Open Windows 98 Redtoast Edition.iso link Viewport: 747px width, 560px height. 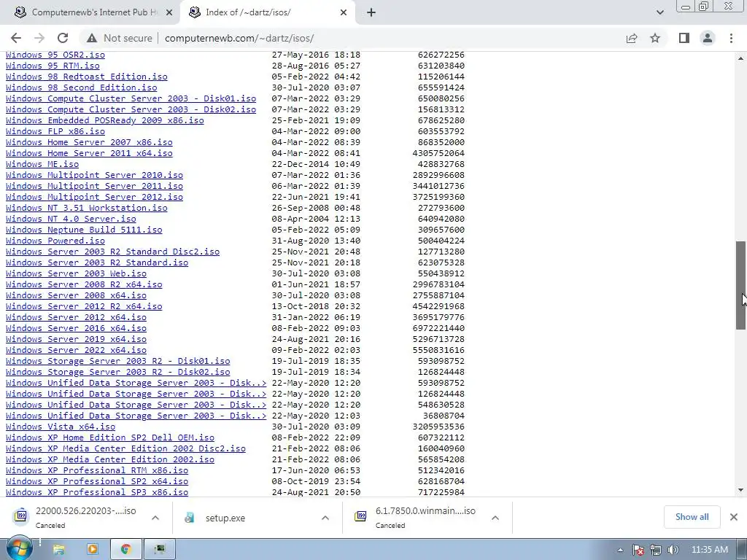tap(87, 77)
